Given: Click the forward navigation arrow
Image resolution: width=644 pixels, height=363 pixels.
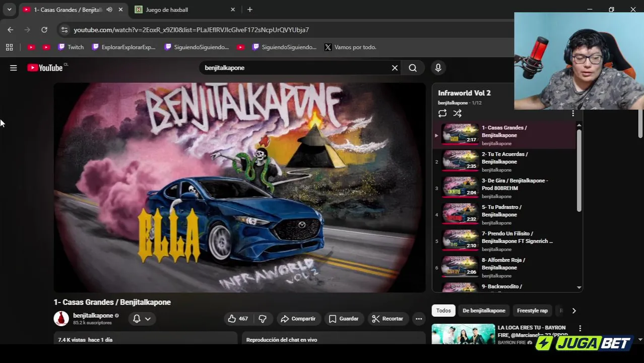Looking at the screenshot, I should click(27, 30).
